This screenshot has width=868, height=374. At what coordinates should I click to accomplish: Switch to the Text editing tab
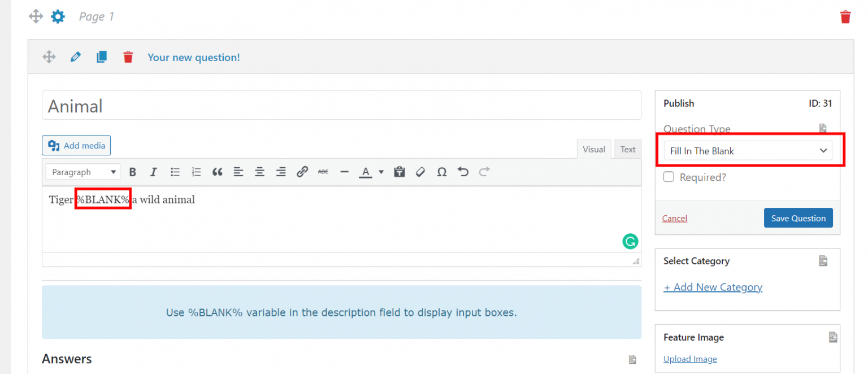point(627,149)
